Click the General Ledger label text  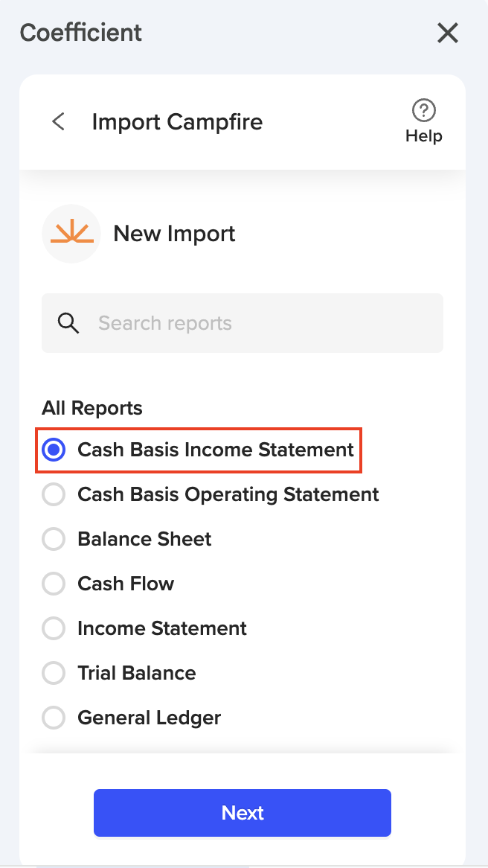150,718
